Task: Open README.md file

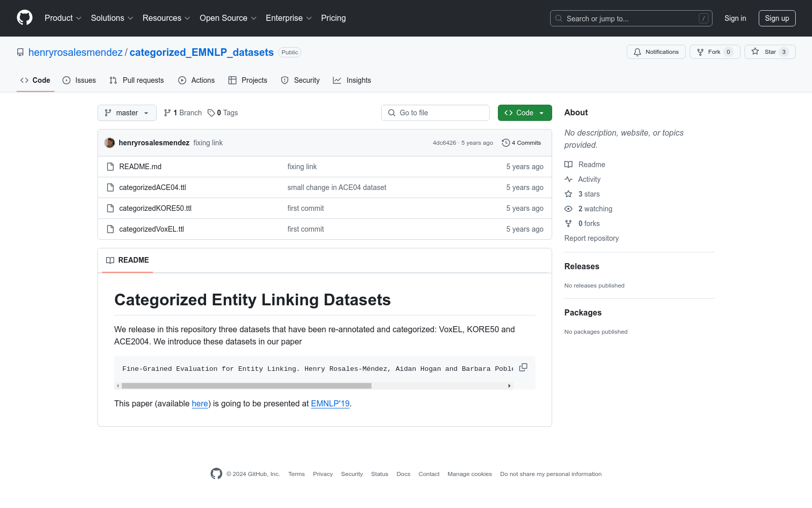Action: coord(140,167)
